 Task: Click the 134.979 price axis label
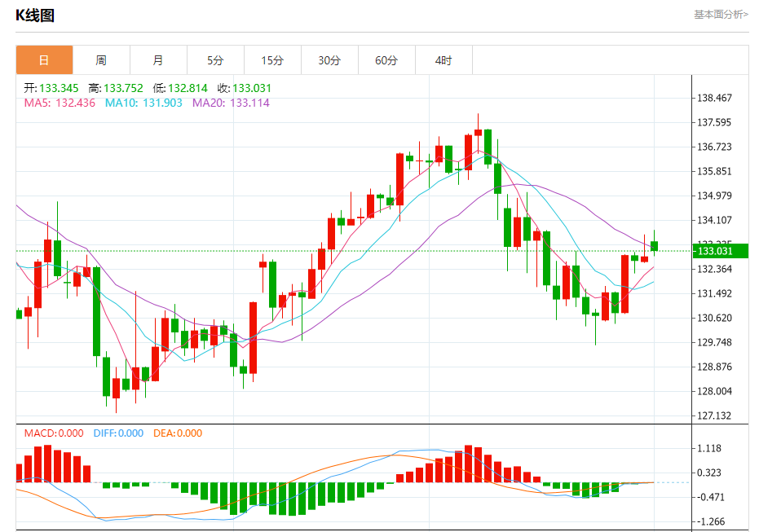pyautogui.click(x=714, y=196)
